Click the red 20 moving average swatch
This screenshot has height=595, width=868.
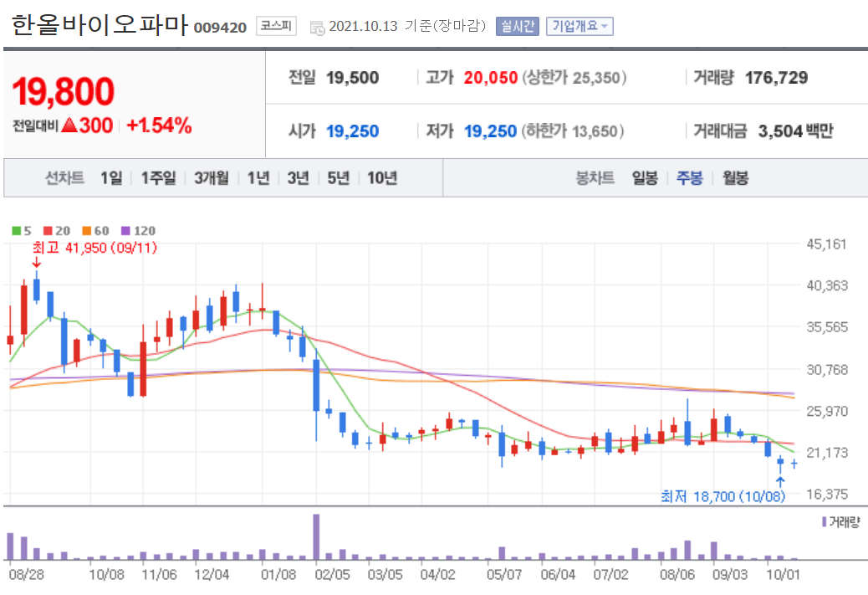[x=49, y=230]
